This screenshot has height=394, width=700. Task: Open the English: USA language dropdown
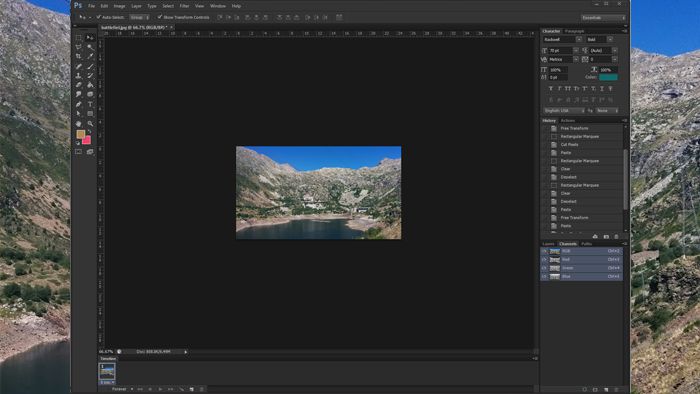(564, 110)
